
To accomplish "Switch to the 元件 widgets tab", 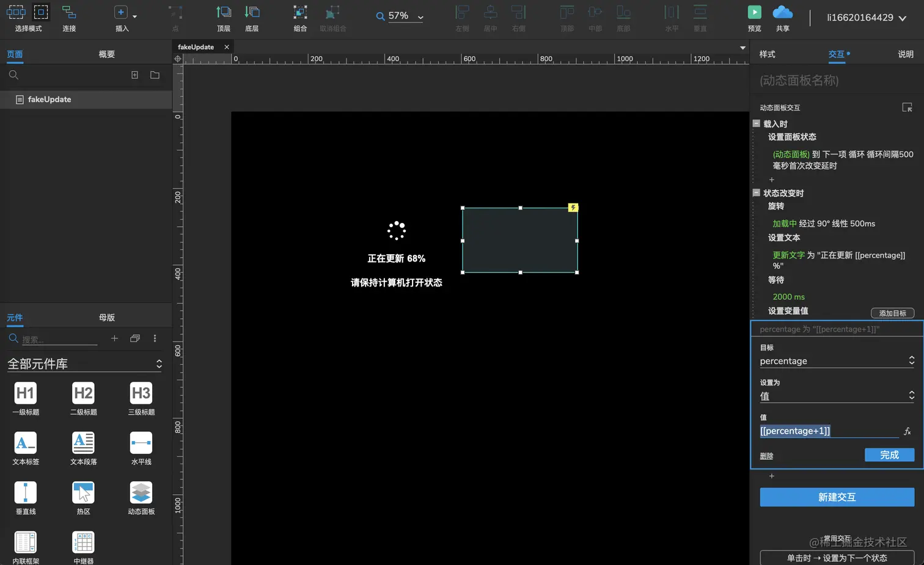I will (15, 318).
